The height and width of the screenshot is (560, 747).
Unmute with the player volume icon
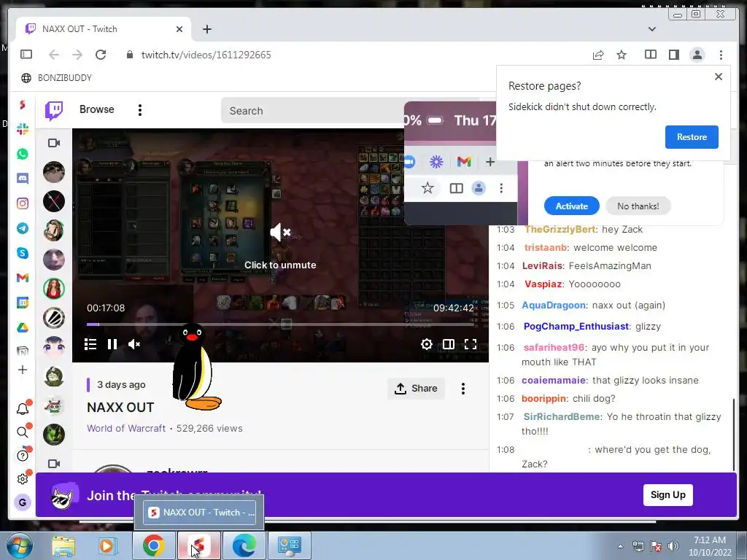(134, 344)
